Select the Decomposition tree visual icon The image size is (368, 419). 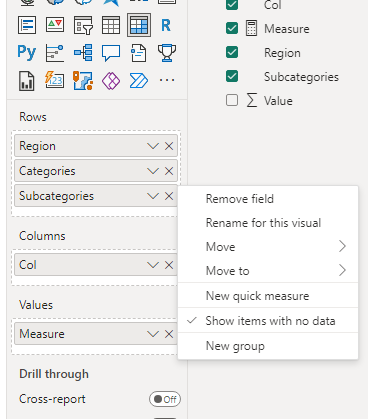pos(83,53)
